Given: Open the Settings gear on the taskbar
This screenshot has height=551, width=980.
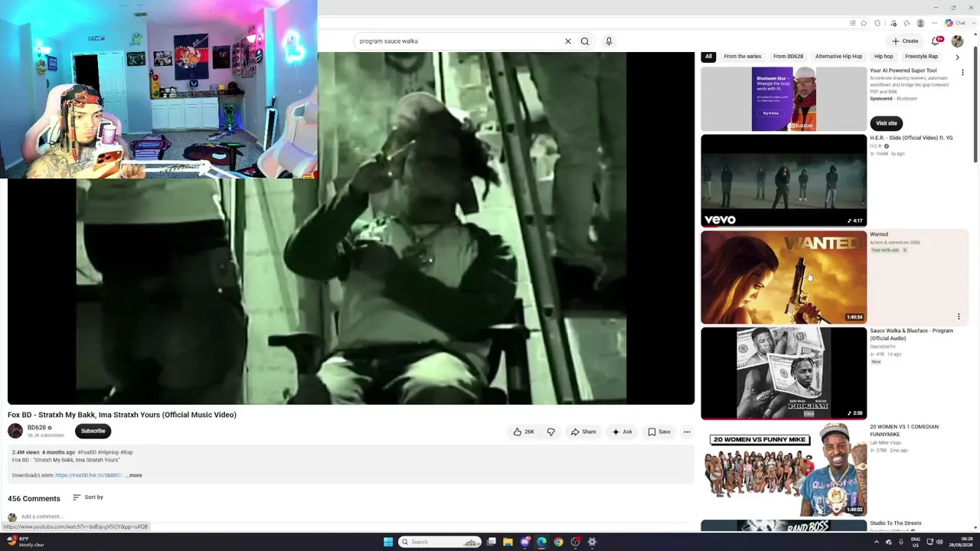Looking at the screenshot, I should point(592,542).
